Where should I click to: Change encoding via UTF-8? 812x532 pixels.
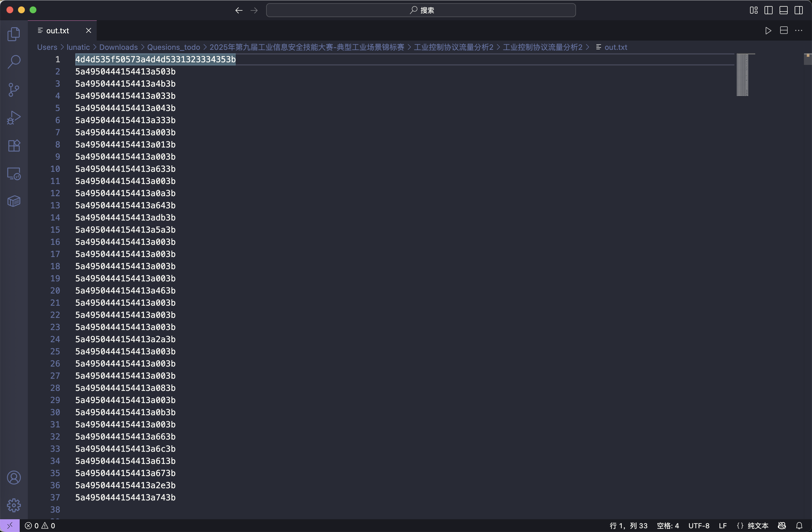[699, 526]
